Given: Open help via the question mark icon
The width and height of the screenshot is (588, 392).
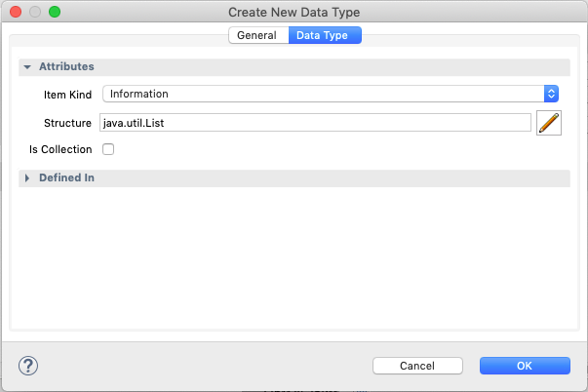Looking at the screenshot, I should (x=28, y=365).
